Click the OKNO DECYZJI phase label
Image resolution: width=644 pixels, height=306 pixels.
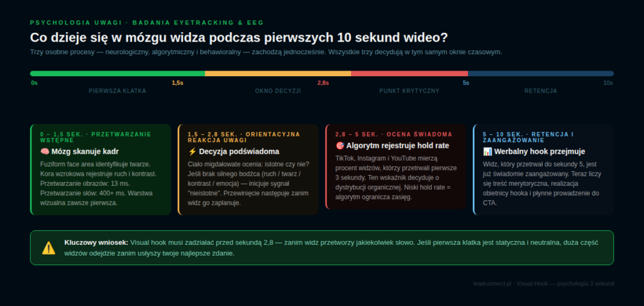(x=278, y=91)
